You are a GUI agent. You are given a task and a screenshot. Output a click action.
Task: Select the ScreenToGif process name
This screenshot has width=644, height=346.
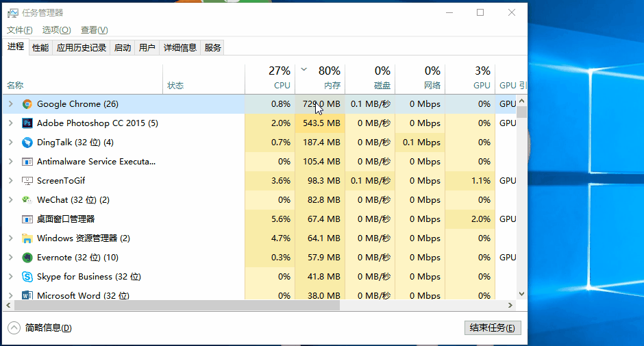pyautogui.click(x=61, y=181)
